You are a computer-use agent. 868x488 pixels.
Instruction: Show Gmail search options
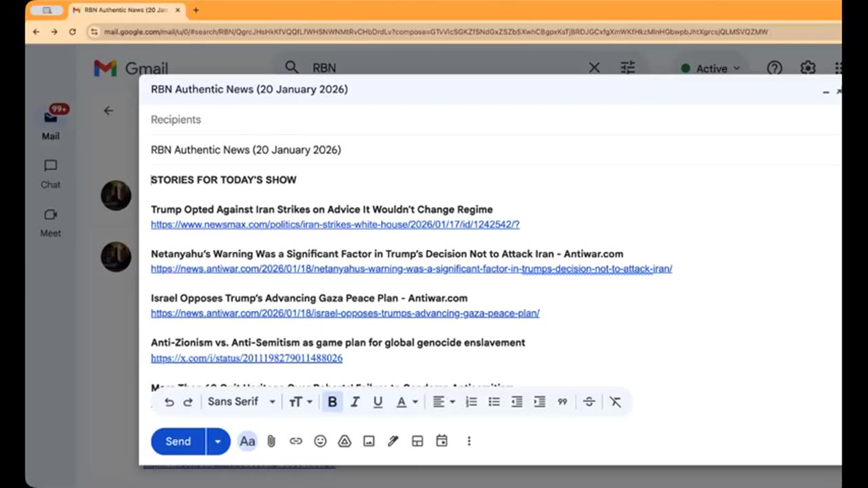[x=628, y=68]
